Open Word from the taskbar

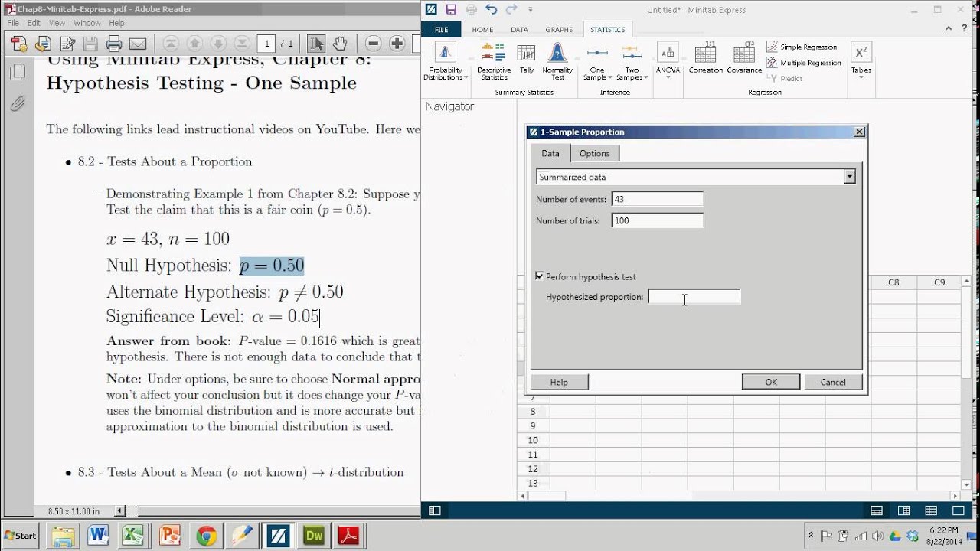[x=98, y=536]
